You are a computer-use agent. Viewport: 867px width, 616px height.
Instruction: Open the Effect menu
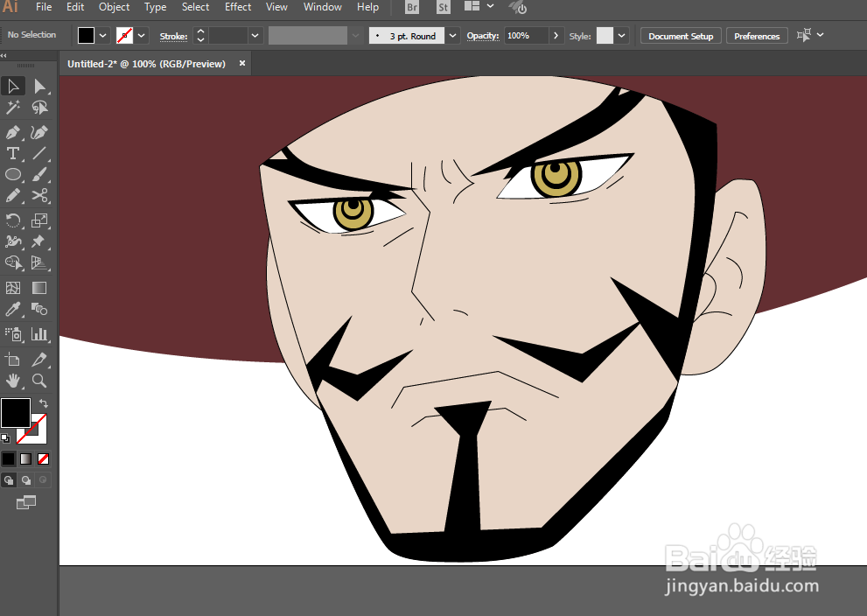238,7
